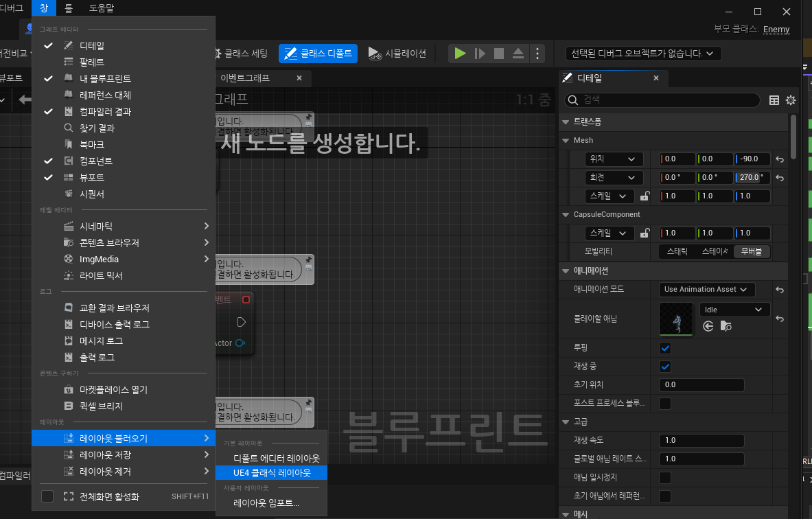Open the Help menu in menu bar
Image resolution: width=812 pixels, height=519 pixels.
pyautogui.click(x=102, y=8)
